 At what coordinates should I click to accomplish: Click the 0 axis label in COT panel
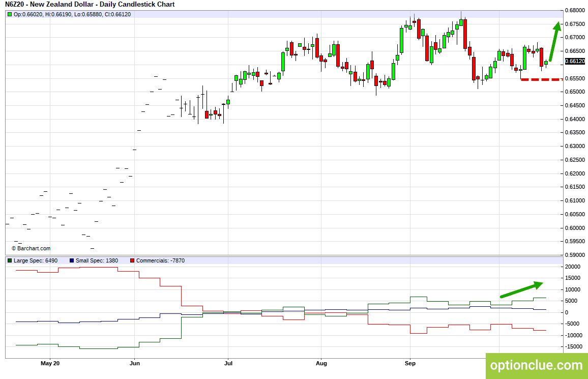[x=567, y=313]
